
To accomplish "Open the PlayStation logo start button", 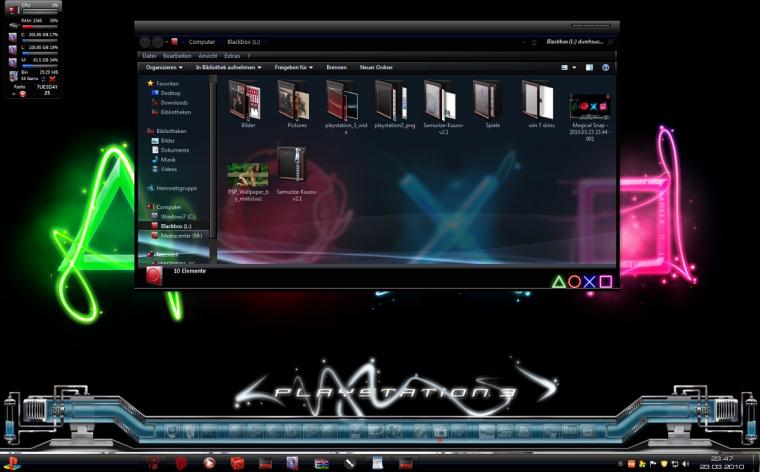I will (x=12, y=463).
